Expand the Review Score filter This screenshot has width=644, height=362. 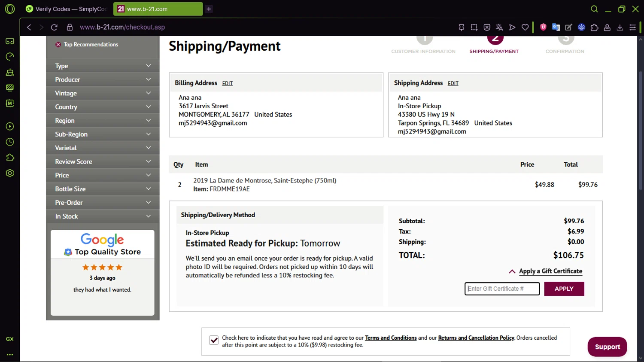pyautogui.click(x=103, y=161)
